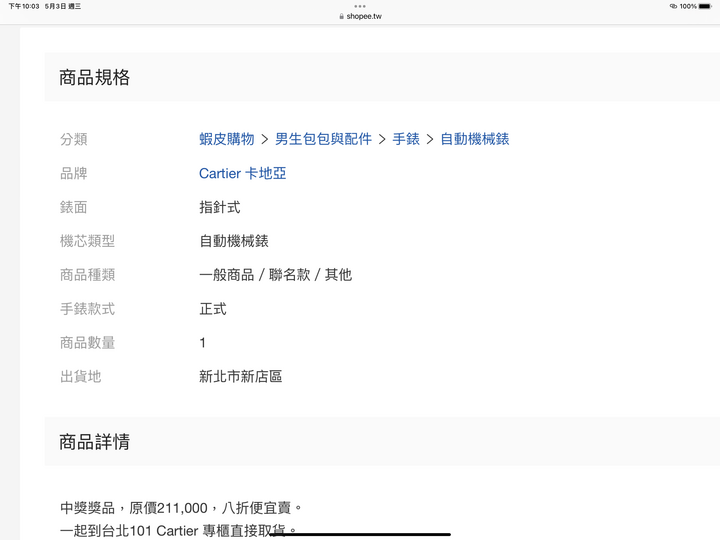720x540 pixels.
Task: Select the 出貨地 label
Action: click(x=80, y=377)
